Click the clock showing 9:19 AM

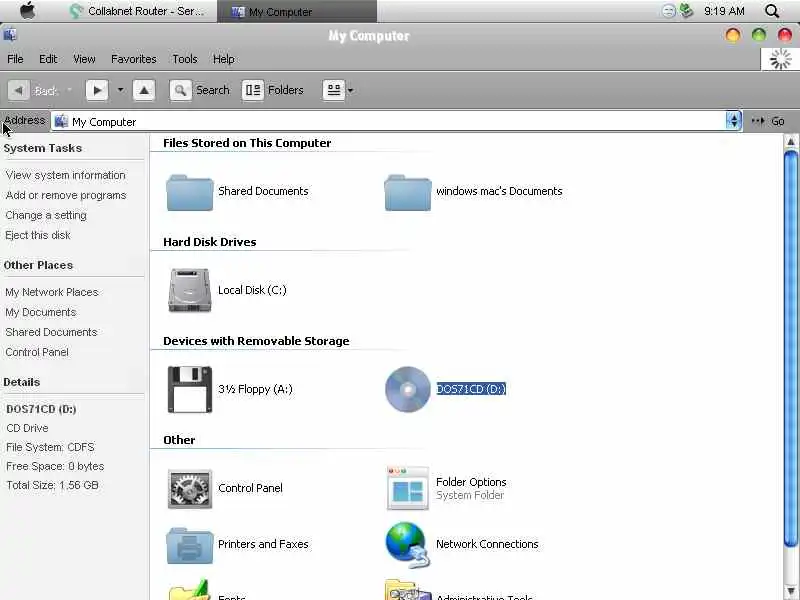point(724,11)
